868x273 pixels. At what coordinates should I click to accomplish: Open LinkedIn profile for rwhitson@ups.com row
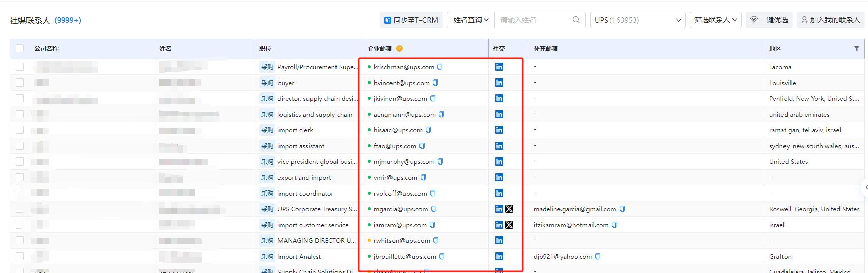499,240
